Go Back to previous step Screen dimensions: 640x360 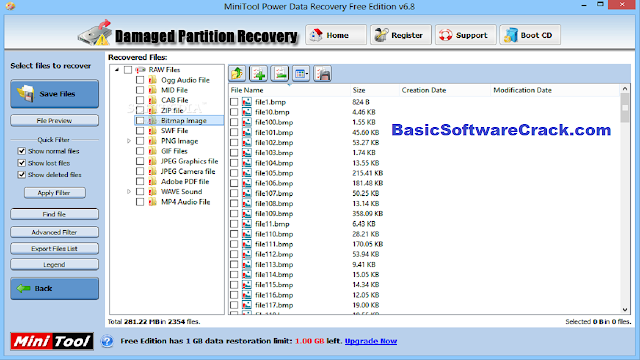click(x=54, y=289)
